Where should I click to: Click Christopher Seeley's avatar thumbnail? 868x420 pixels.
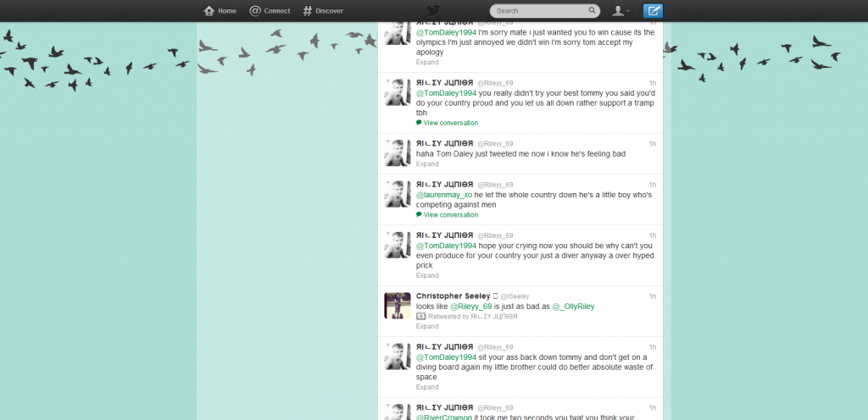[398, 306]
